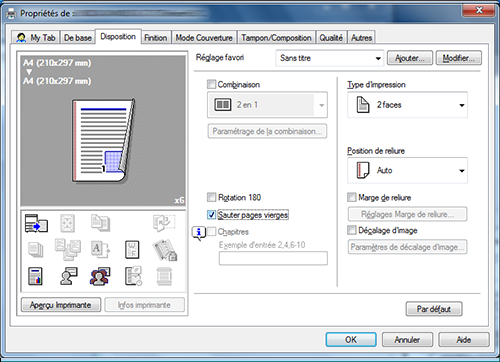Enable the Combinaison checkbox
This screenshot has width=500, height=362.
[x=211, y=84]
